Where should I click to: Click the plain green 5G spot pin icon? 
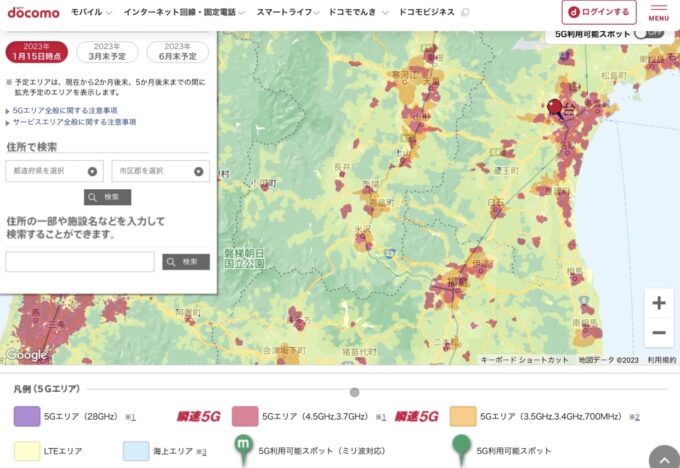tap(462, 449)
